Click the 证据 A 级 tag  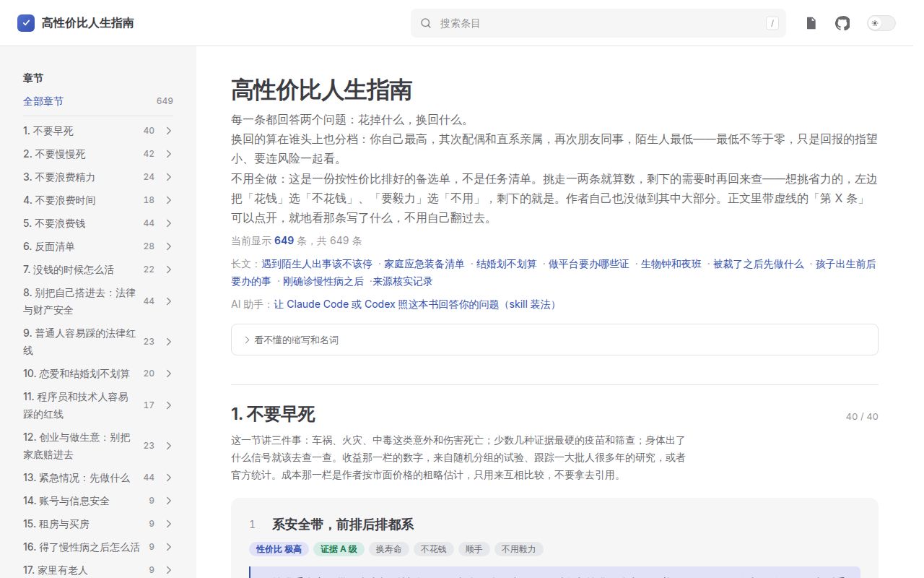click(x=339, y=549)
